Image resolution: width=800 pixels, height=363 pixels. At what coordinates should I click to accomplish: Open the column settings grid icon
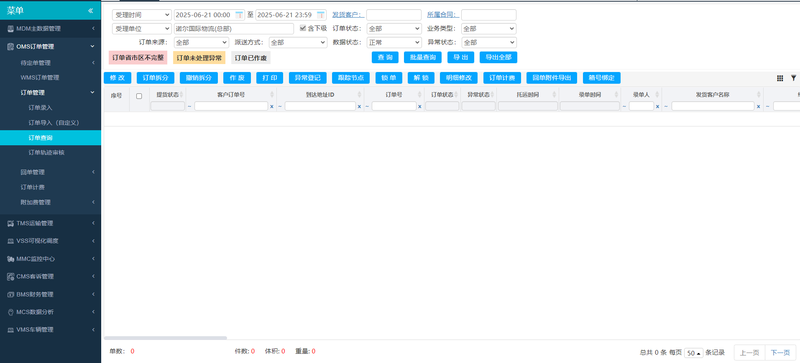(x=780, y=78)
